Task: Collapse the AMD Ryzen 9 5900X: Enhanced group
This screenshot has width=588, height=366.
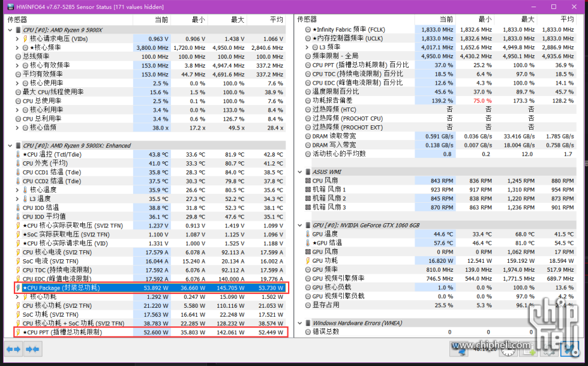Action: point(10,145)
